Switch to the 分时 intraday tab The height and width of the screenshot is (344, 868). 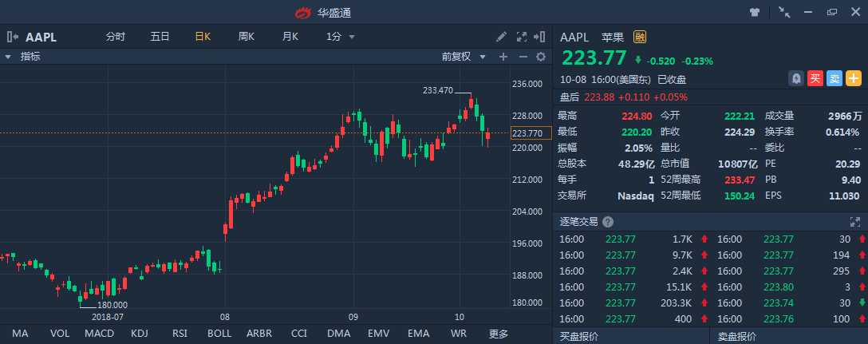pyautogui.click(x=116, y=37)
